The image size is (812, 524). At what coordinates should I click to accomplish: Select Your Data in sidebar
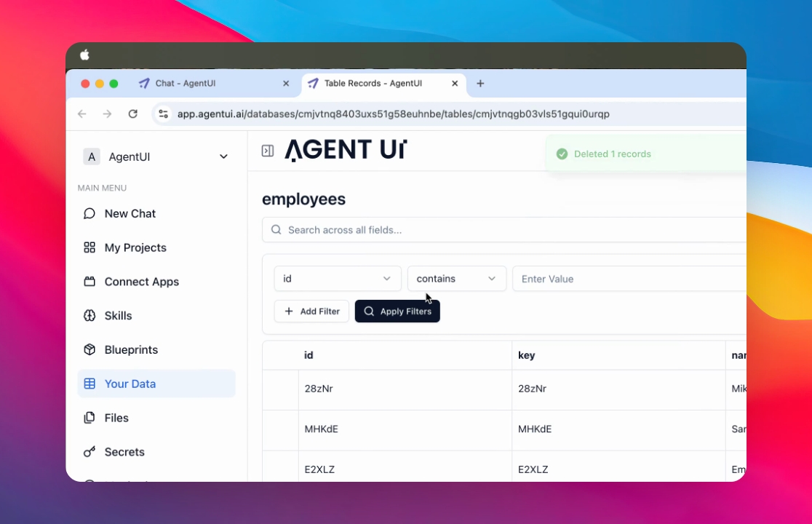156,384
